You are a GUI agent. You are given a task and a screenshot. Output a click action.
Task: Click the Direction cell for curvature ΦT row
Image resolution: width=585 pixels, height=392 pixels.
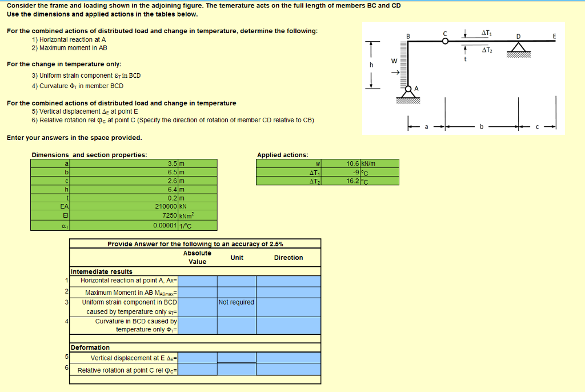coord(289,326)
